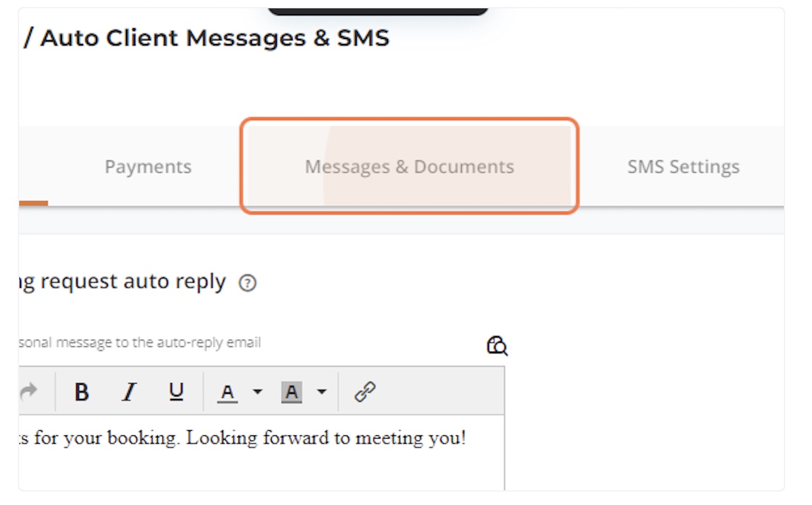The image size is (812, 505).
Task: Toggle italic formatting in the editor
Action: pos(130,391)
